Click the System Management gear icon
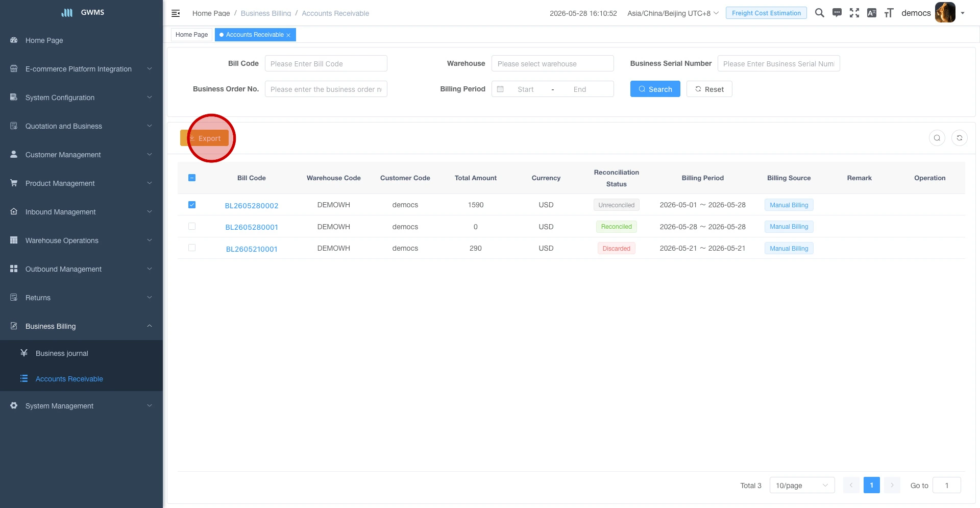 [14, 405]
